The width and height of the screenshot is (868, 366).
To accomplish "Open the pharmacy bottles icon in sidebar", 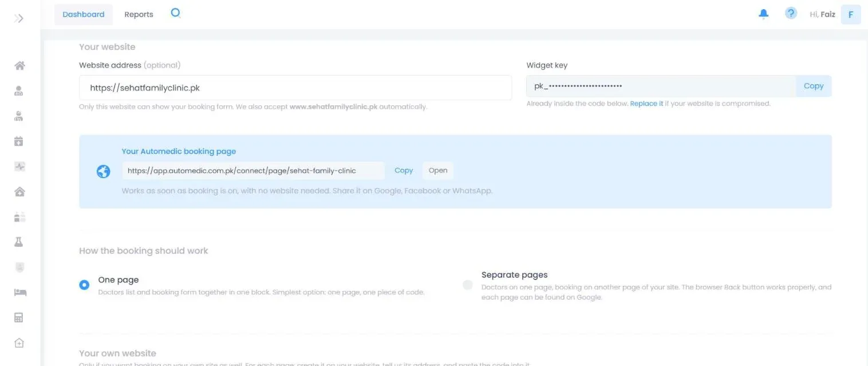I will (x=19, y=217).
